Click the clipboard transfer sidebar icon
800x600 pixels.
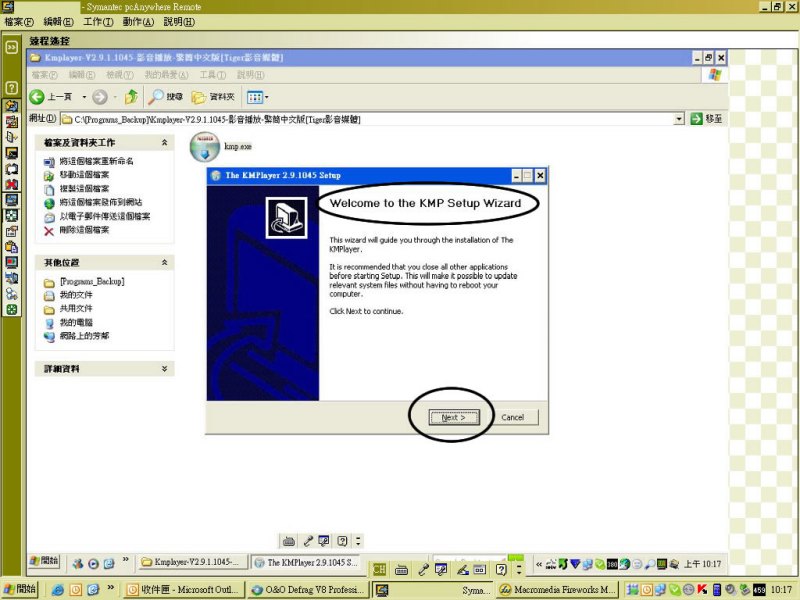[x=11, y=247]
